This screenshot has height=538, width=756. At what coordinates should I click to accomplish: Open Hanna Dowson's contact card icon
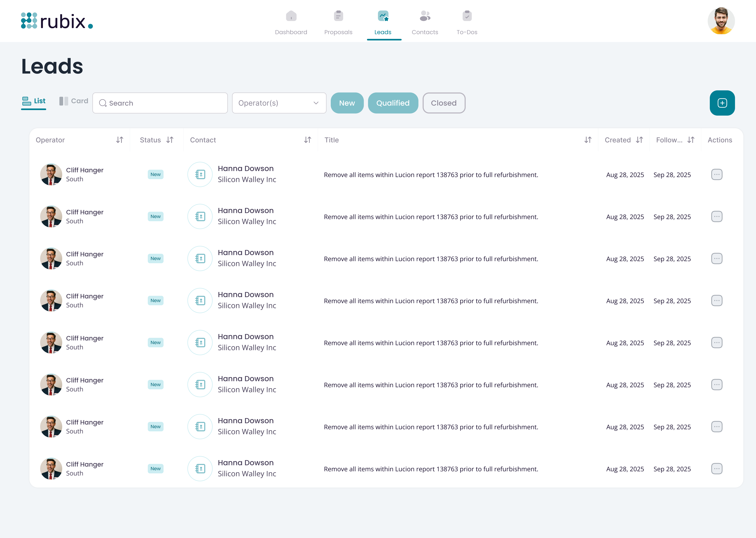(200, 174)
